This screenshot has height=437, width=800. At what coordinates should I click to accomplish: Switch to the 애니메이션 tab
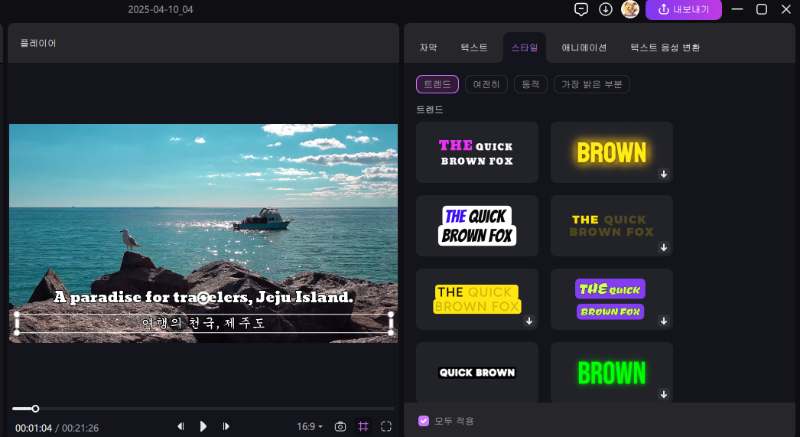tap(584, 47)
